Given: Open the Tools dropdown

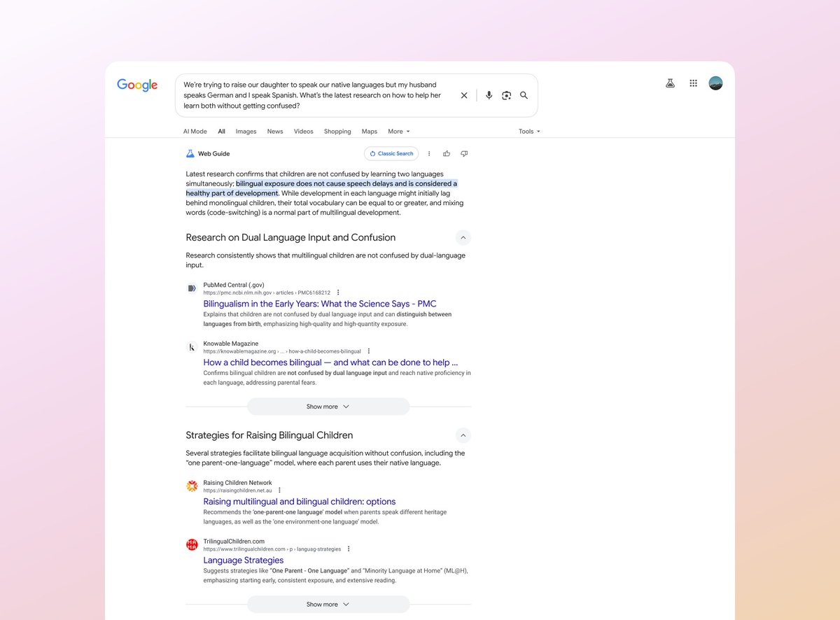Looking at the screenshot, I should point(528,131).
